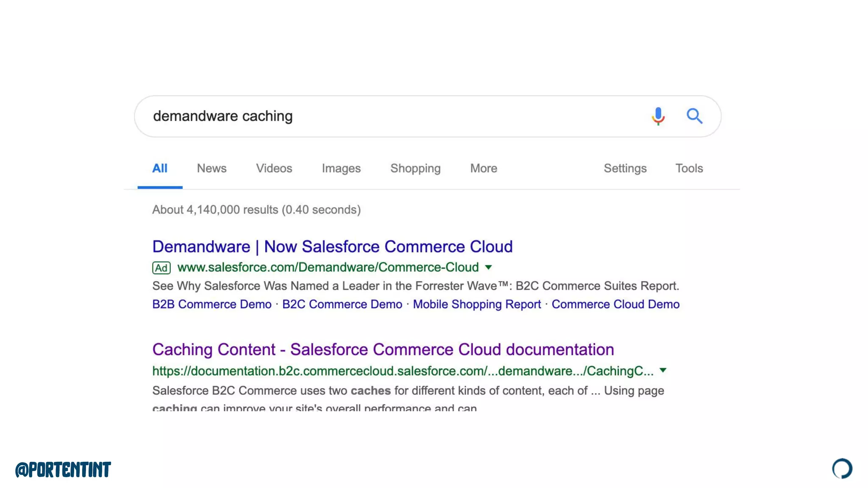Click the Ad badge label
Viewport: 868px width, 488px height.
[161, 268]
